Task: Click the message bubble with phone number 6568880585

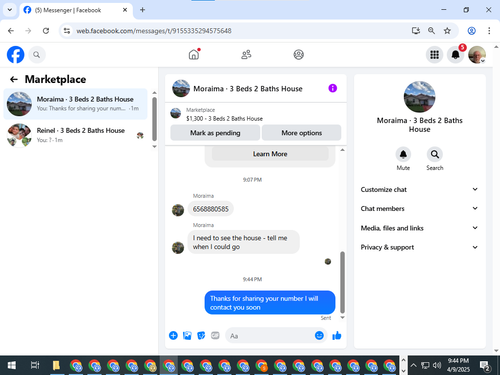Action: point(211,209)
